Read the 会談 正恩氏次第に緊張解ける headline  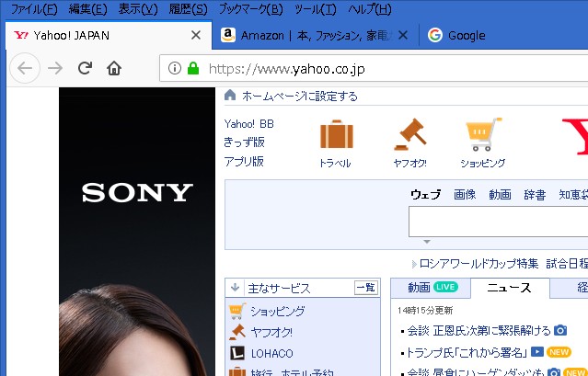478,331
